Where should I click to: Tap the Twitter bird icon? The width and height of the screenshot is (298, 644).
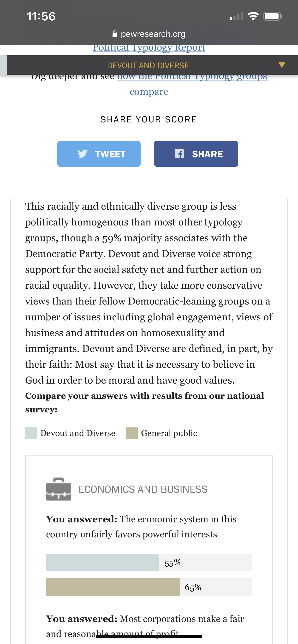coord(82,154)
